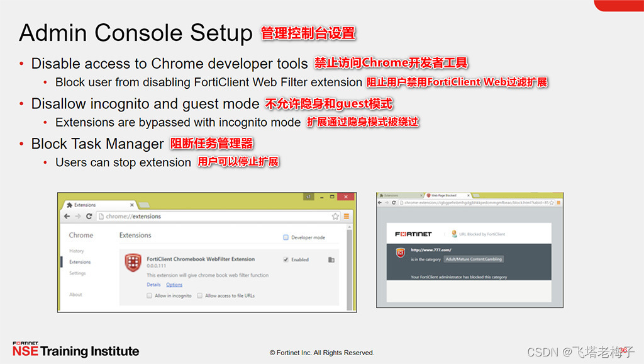The width and height of the screenshot is (644, 364).
Task: Switch to Extensions tab in right browser window
Action: (x=401, y=195)
